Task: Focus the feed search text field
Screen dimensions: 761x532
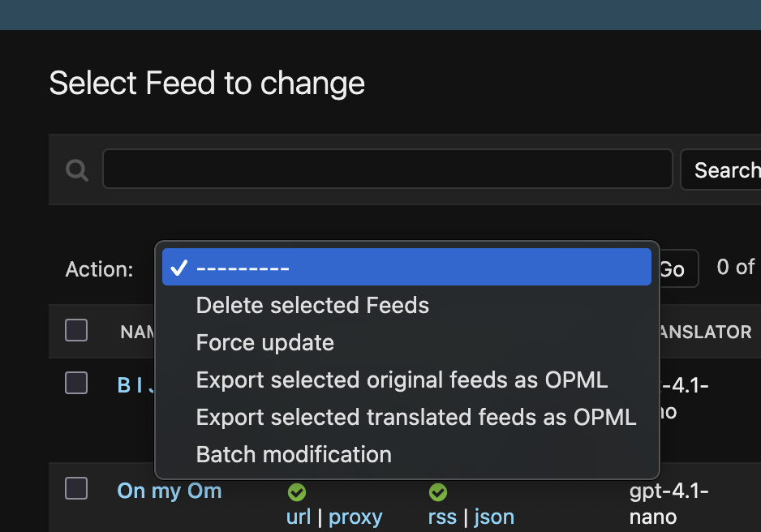Action: pos(387,169)
